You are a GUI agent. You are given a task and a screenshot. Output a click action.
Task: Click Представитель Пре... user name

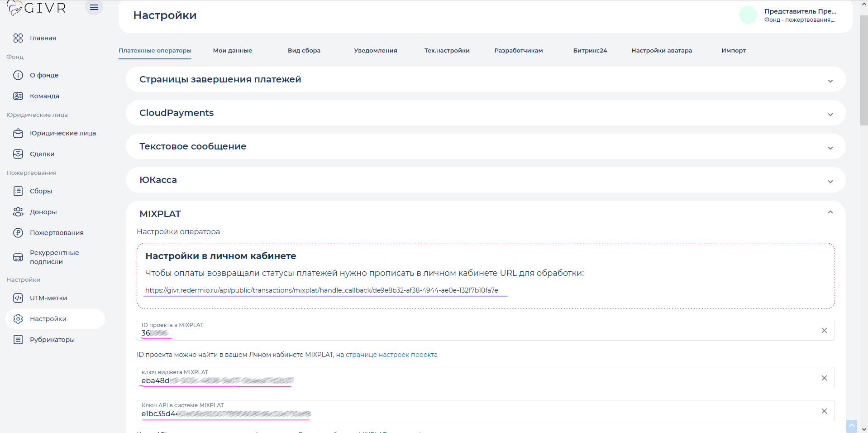tap(800, 11)
